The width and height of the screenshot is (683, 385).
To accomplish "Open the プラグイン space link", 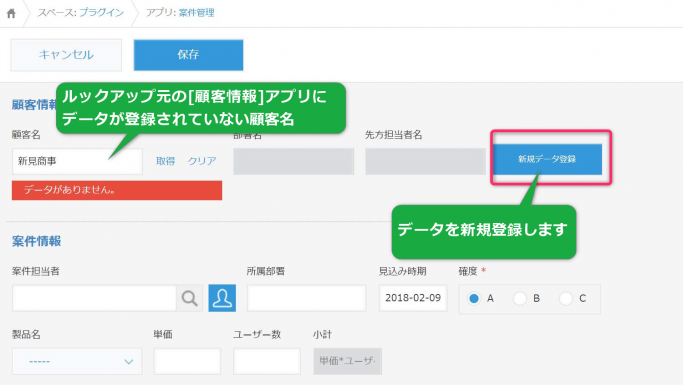I will coord(101,13).
